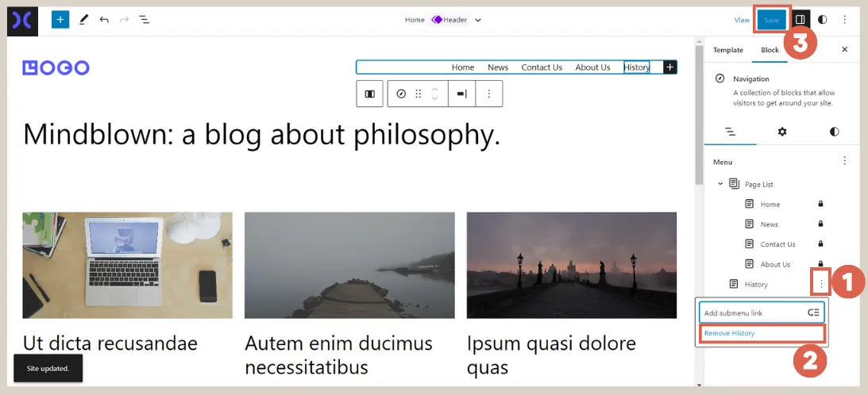Select the list view tab in Navigation block
Screen dimensions: 868x395
730,132
